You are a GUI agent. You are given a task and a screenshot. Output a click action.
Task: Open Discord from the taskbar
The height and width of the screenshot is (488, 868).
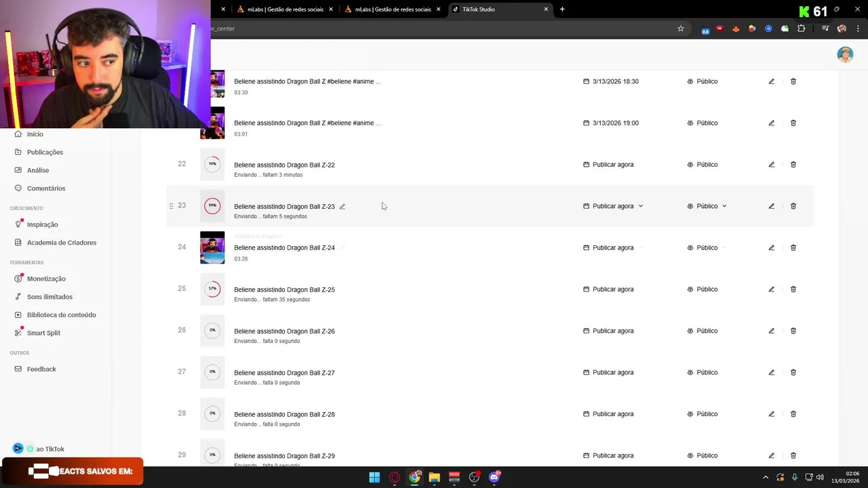click(494, 477)
